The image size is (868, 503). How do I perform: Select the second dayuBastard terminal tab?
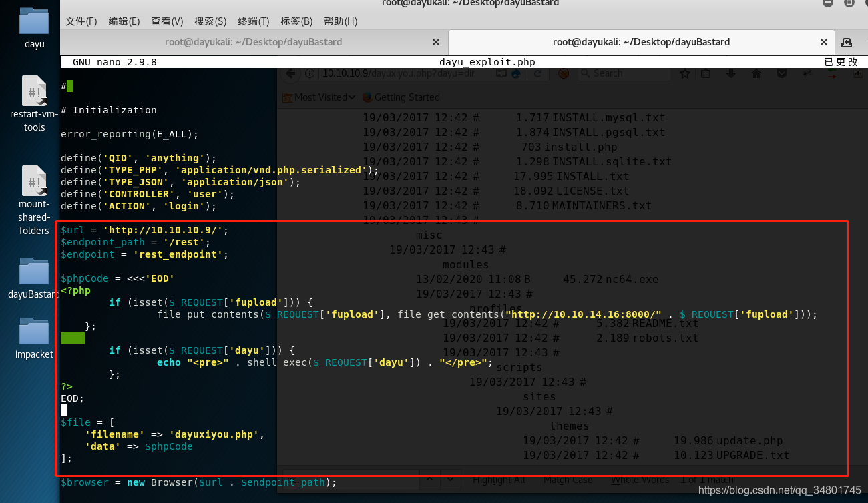[x=641, y=42]
